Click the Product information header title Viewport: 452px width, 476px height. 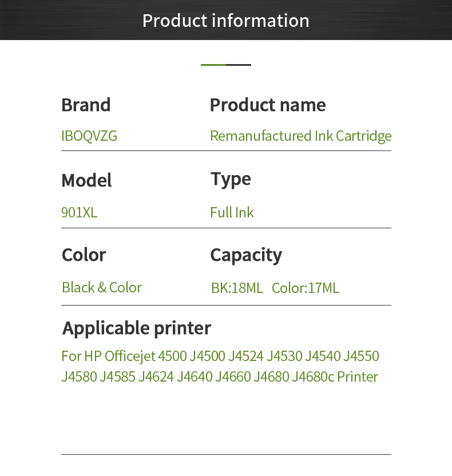(226, 21)
